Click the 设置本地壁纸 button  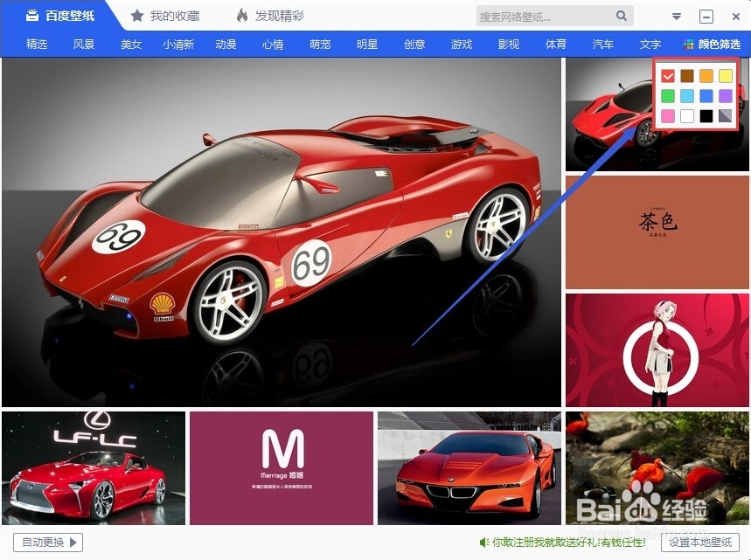click(700, 543)
